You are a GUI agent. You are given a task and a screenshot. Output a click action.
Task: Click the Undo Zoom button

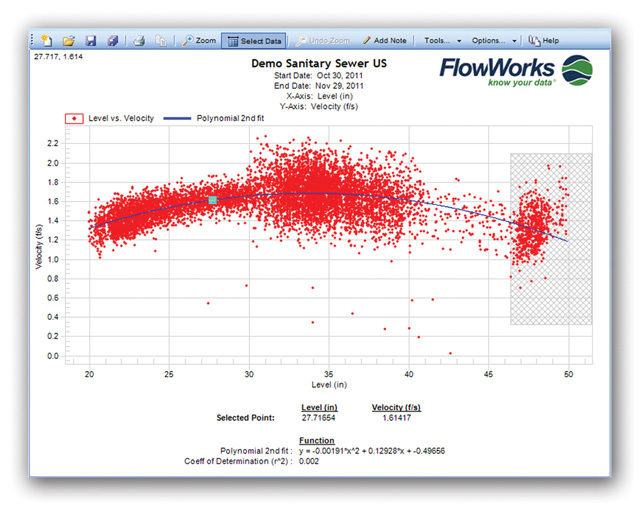(x=321, y=40)
